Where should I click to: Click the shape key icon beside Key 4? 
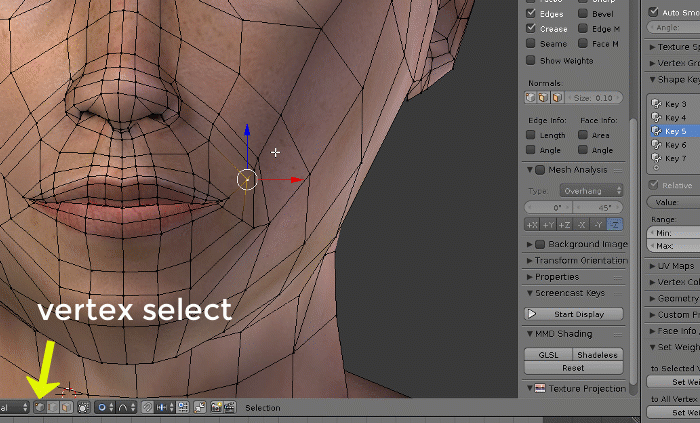pos(656,117)
